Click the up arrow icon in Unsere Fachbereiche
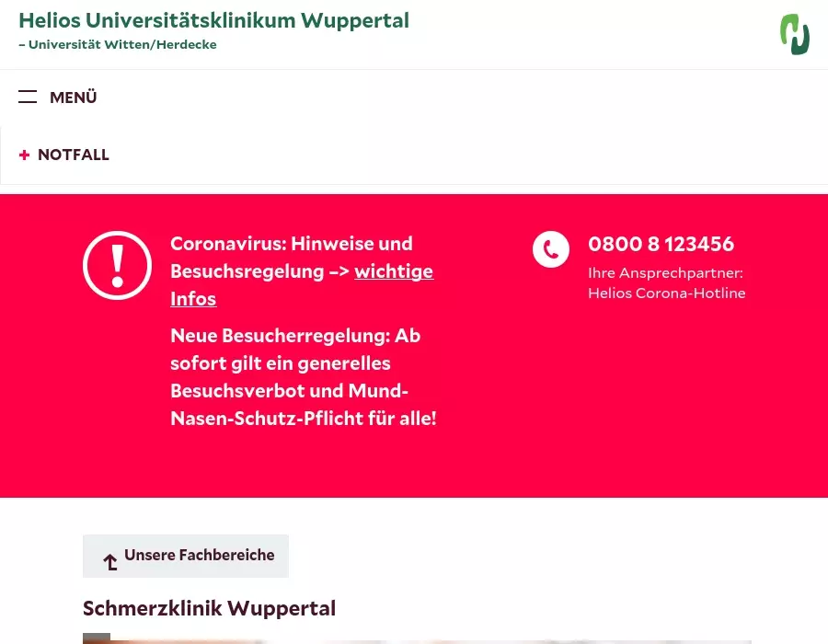Screen dimensions: 828x644 109,561
